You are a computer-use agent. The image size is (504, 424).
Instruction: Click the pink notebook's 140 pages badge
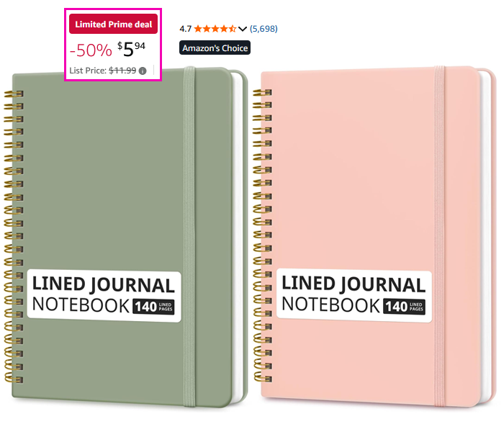[404, 307]
